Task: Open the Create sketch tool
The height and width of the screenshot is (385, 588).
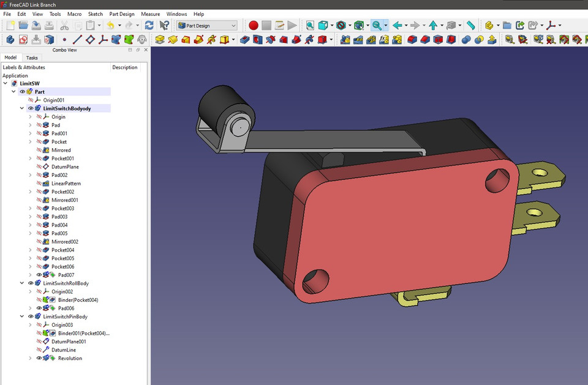Action: point(21,39)
